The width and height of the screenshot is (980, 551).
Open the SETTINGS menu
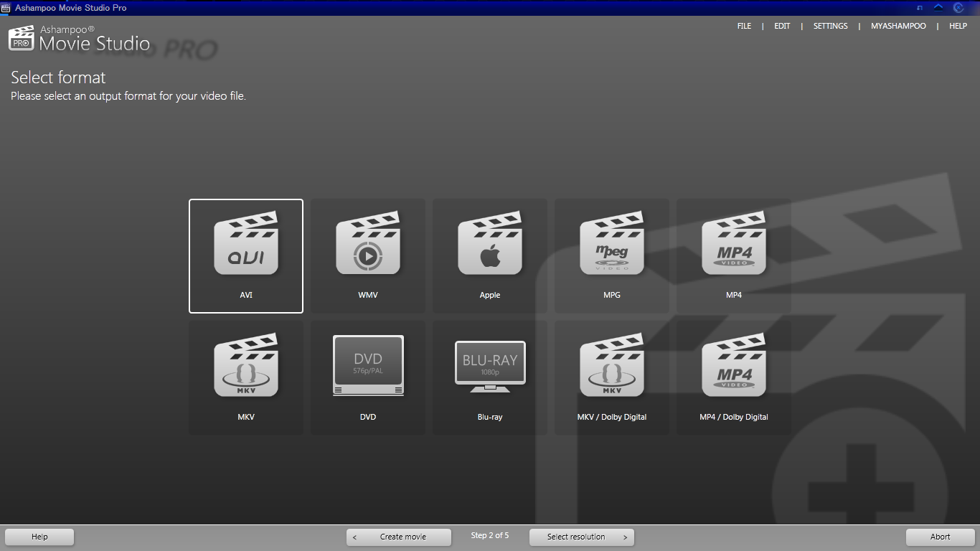[x=830, y=26]
